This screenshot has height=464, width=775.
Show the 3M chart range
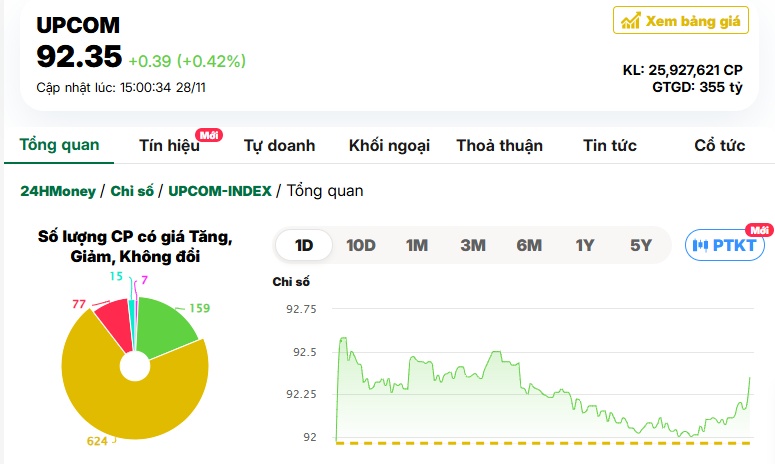coord(473,245)
